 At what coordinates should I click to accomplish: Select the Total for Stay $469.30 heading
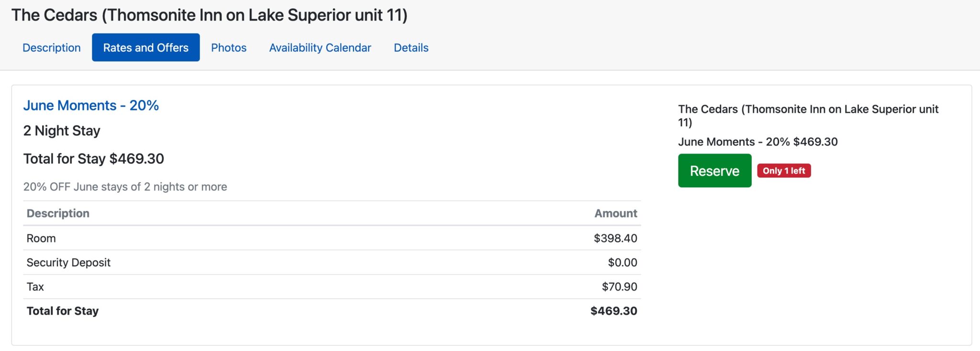[93, 158]
